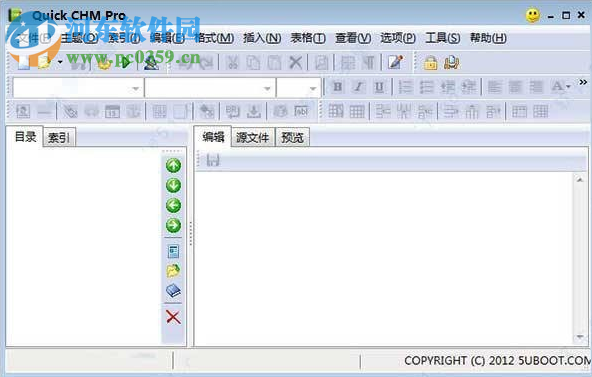Open the 表格(T) menu
Viewport: 592px width, 377px height.
(x=308, y=38)
